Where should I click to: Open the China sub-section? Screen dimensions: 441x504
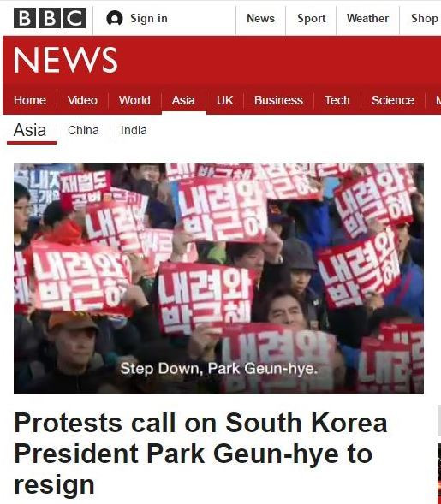point(83,131)
